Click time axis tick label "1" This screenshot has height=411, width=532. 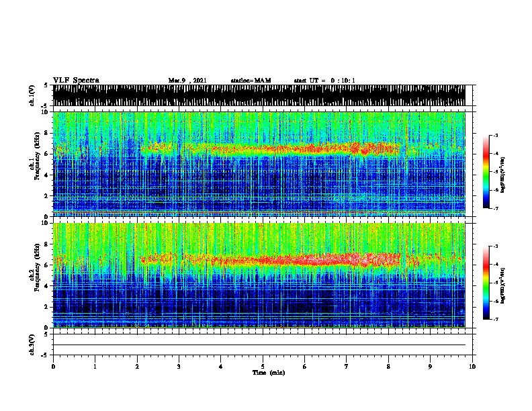[95, 367]
